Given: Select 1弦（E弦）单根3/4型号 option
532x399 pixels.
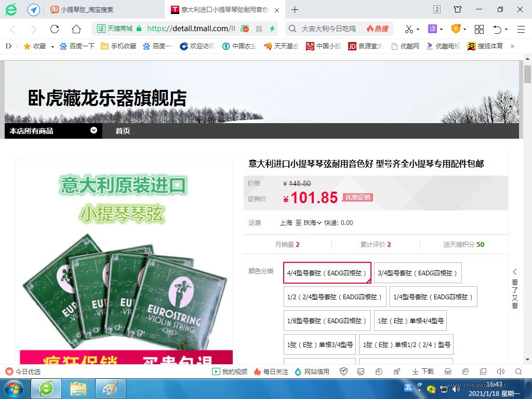Looking at the screenshot, I should [x=320, y=345].
